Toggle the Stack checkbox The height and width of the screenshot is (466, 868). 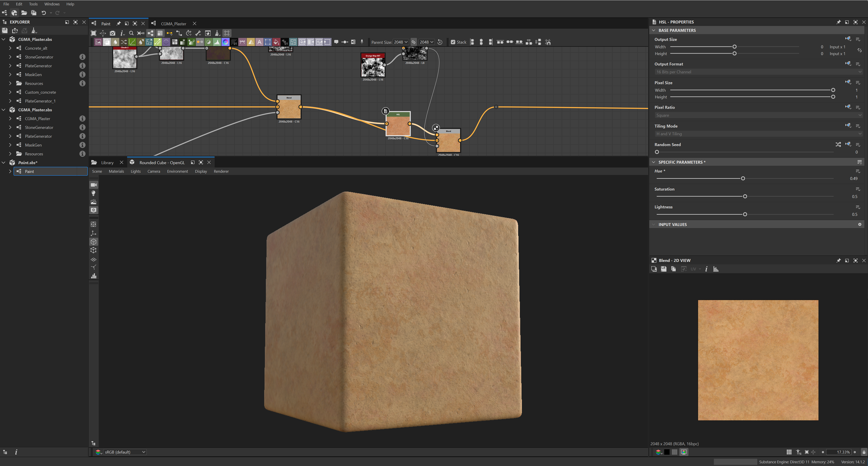click(453, 42)
